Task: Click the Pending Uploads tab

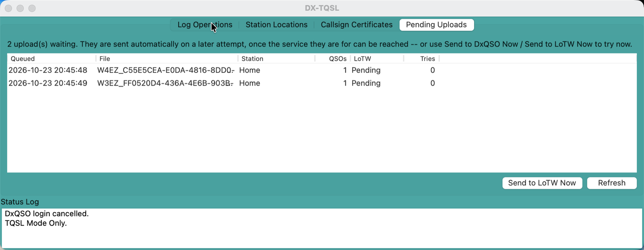Action: click(436, 25)
